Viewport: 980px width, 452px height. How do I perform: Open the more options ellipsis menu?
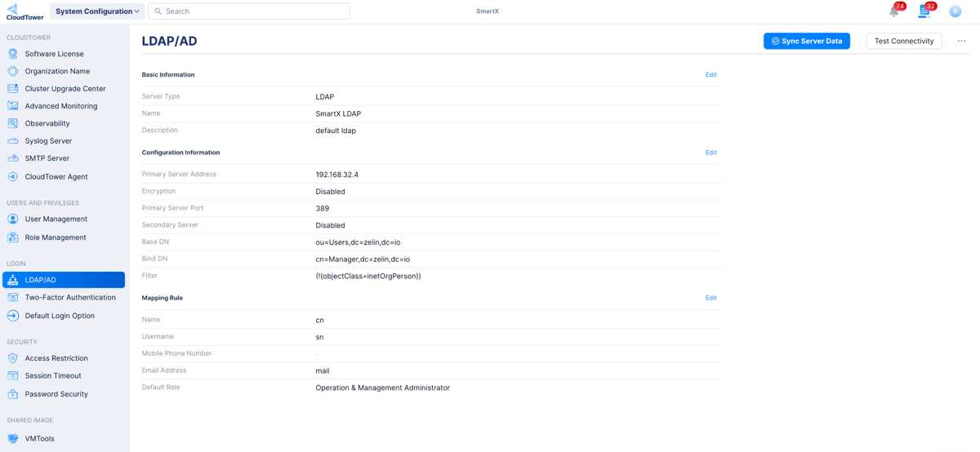click(961, 41)
